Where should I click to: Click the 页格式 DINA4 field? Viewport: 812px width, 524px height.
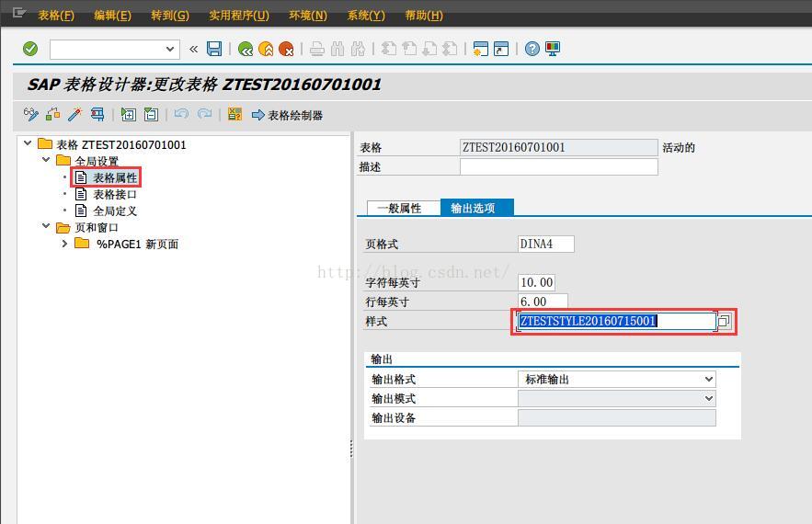(x=546, y=244)
